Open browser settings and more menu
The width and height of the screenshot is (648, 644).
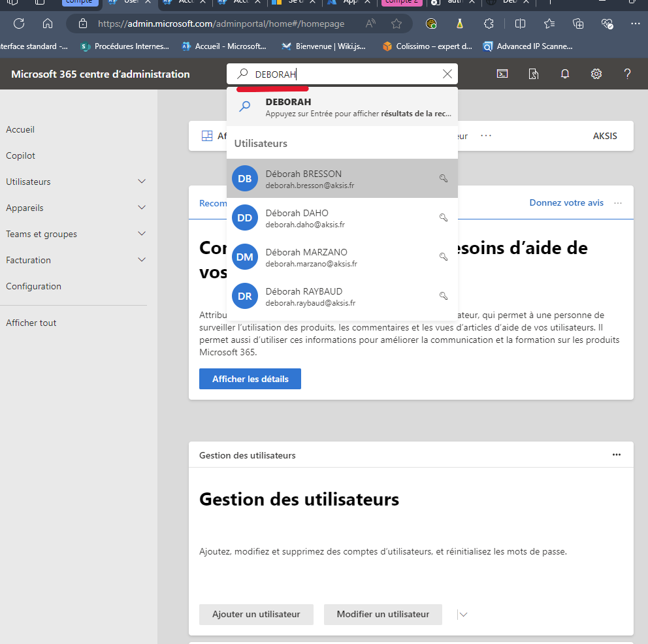pos(636,24)
